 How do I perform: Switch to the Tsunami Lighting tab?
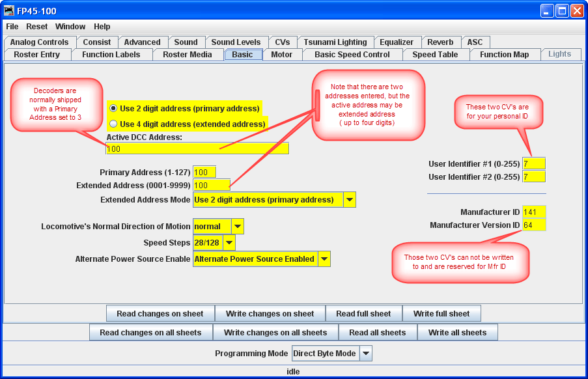point(336,41)
